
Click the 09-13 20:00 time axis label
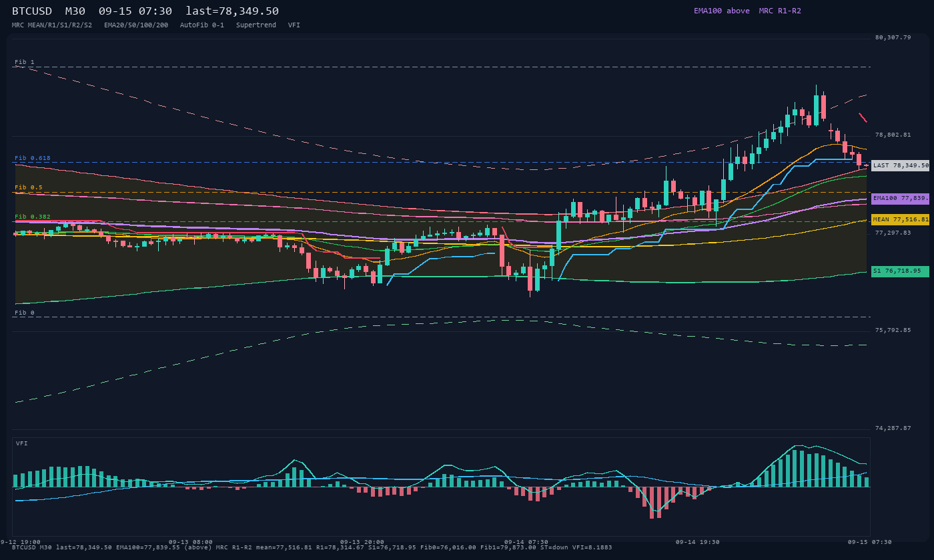click(x=362, y=542)
